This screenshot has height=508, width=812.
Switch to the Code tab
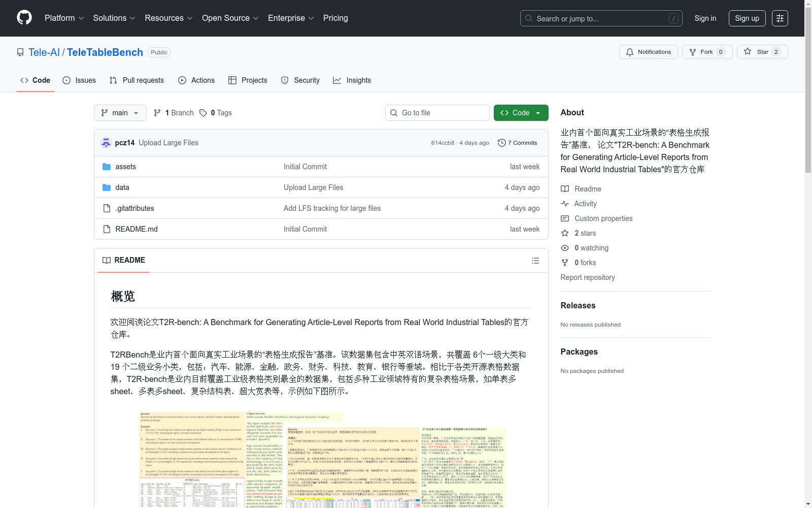[36, 80]
